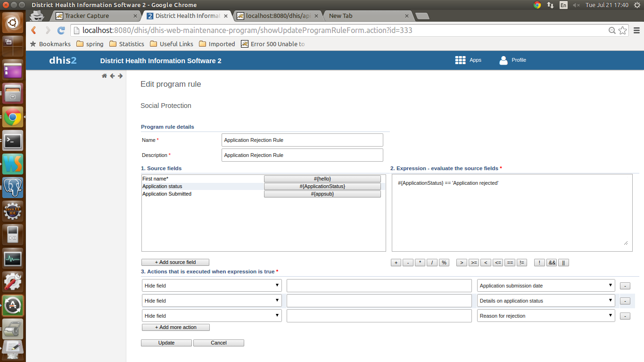Open the network indicator in top panel
This screenshot has width=644, height=362.
(551, 5)
